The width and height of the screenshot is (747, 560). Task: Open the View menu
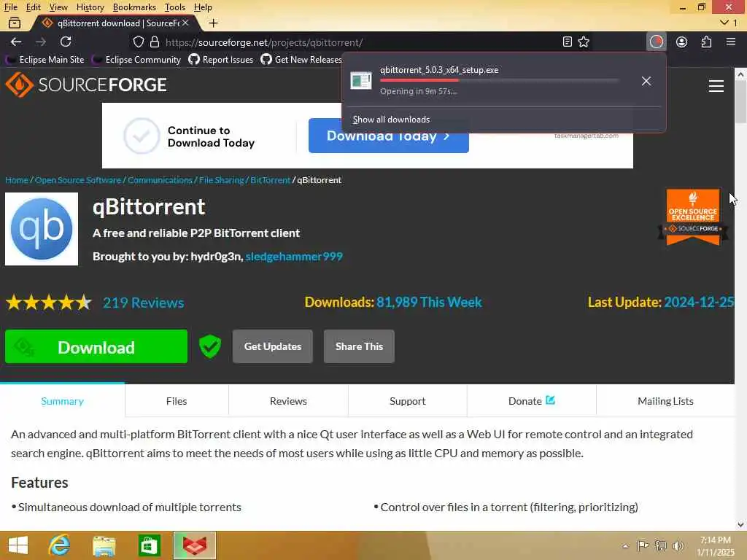(58, 7)
